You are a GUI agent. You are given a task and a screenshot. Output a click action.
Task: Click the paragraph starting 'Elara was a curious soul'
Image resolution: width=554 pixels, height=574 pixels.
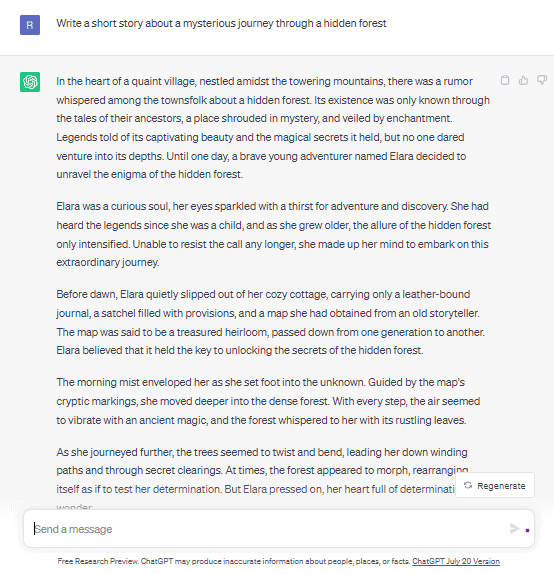coord(274,234)
